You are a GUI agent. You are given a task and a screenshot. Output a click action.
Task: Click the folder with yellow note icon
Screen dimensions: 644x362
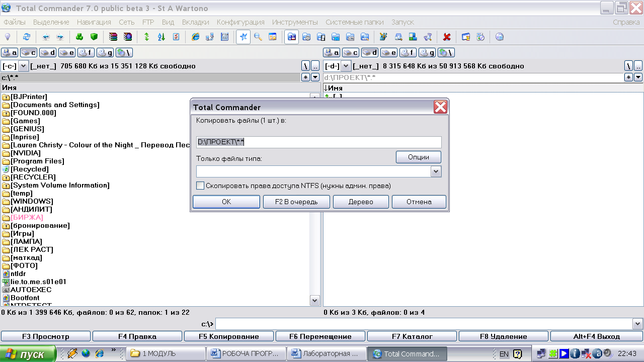point(466,37)
